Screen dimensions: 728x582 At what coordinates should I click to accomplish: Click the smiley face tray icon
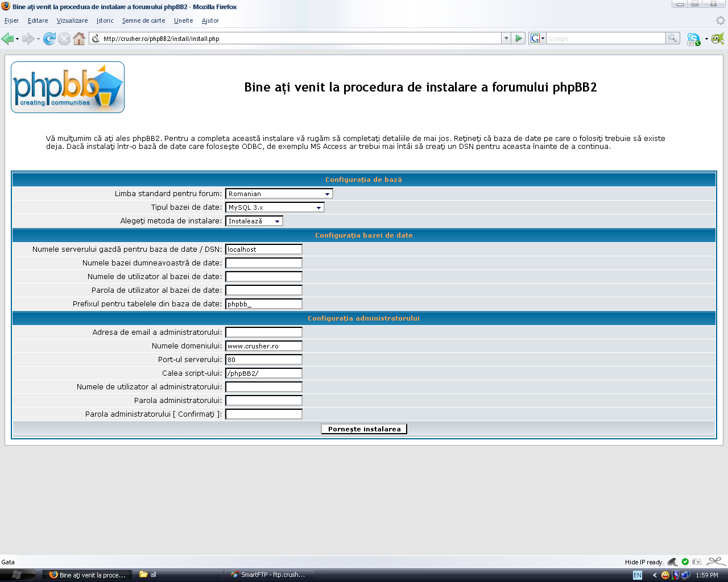click(x=665, y=575)
